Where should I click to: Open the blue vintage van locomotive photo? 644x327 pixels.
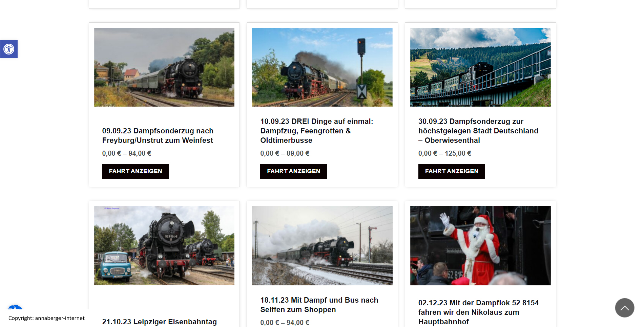coord(164,245)
